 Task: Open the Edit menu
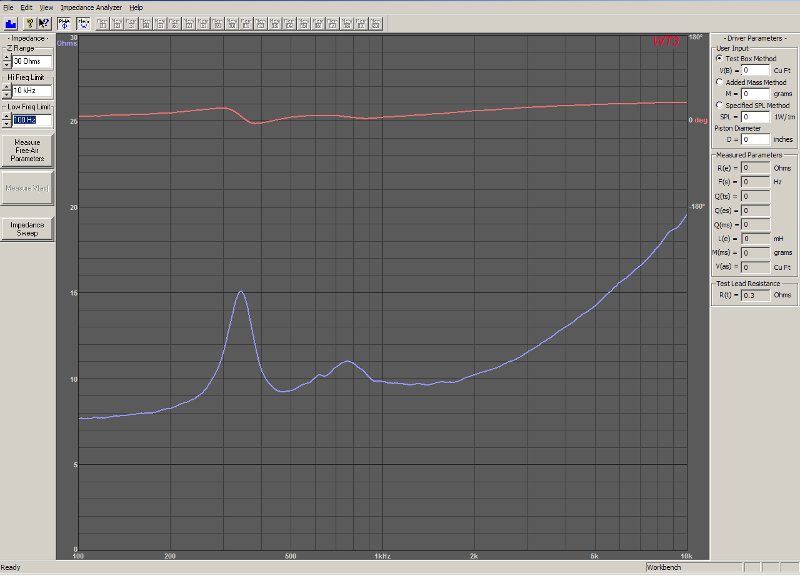[27, 8]
